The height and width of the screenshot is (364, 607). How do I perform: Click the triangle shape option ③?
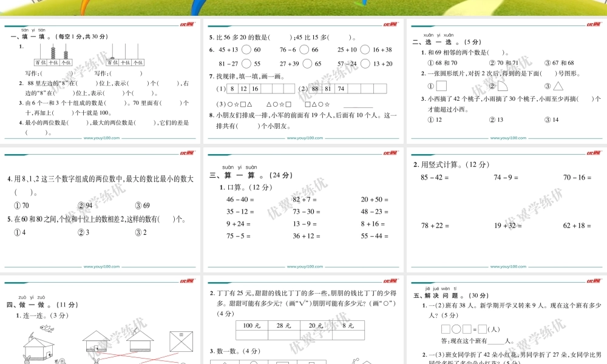pyautogui.click(x=557, y=87)
